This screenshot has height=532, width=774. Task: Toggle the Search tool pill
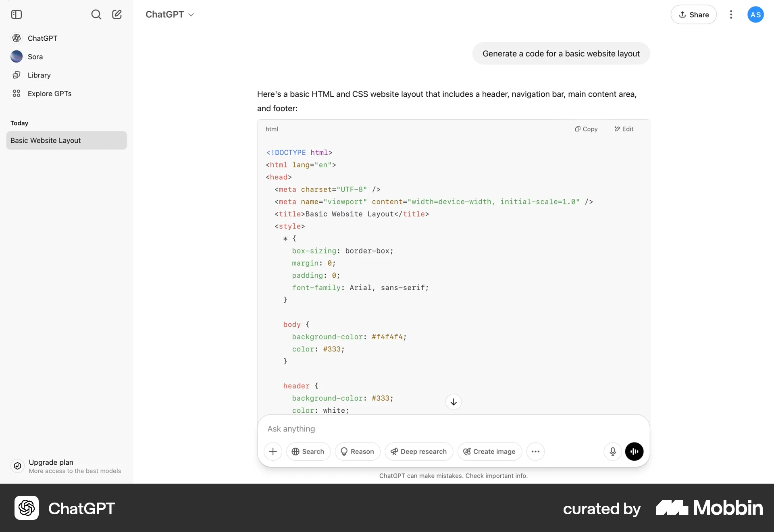pyautogui.click(x=308, y=451)
